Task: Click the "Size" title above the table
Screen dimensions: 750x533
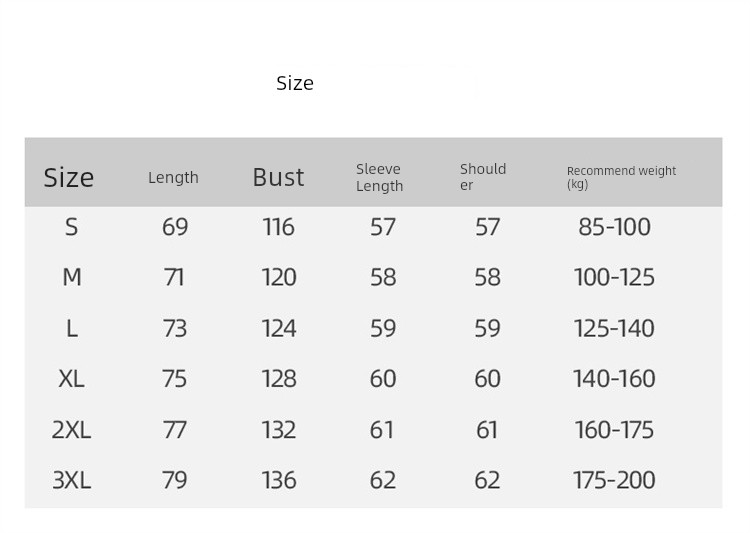Action: [x=295, y=83]
